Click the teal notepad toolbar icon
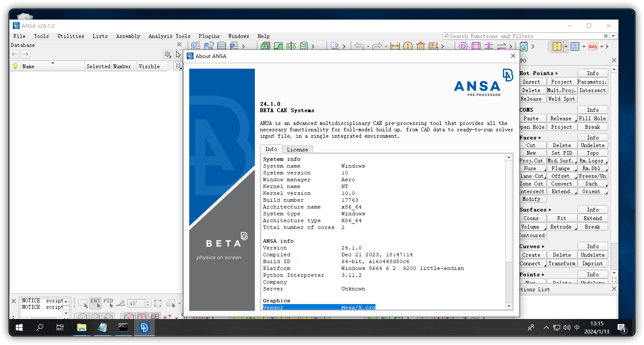 tap(524, 46)
